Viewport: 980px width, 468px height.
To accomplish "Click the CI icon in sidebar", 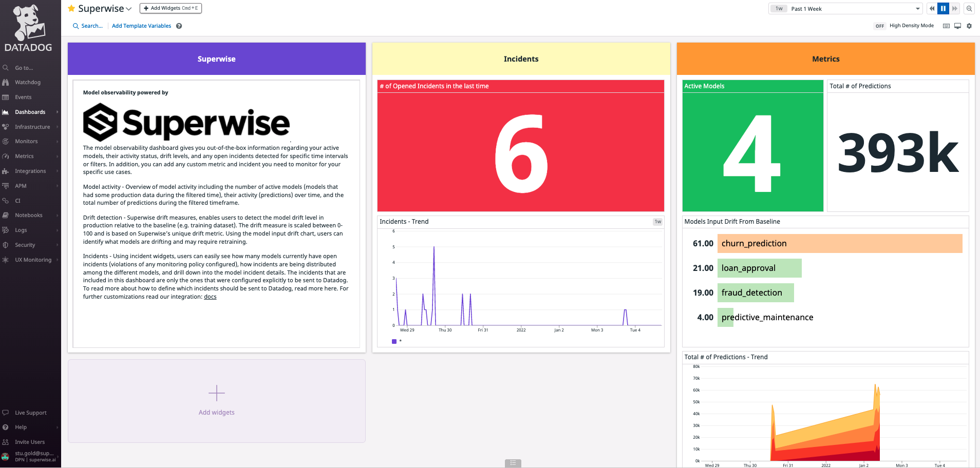I will (6, 201).
